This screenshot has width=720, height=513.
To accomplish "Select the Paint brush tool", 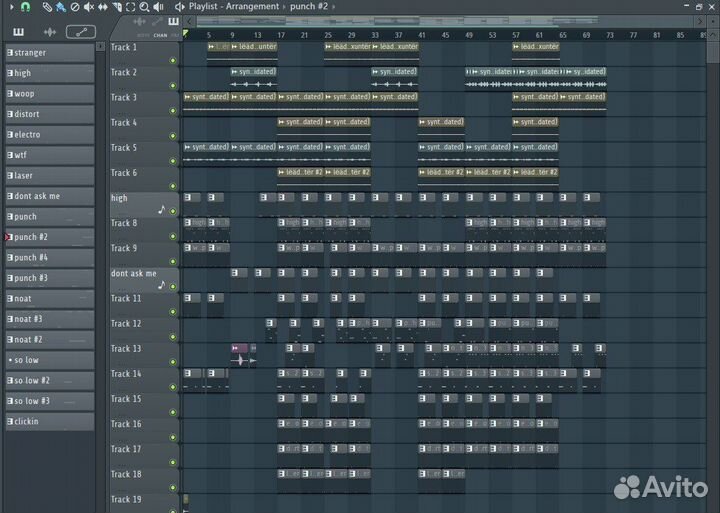I will click(x=61, y=7).
